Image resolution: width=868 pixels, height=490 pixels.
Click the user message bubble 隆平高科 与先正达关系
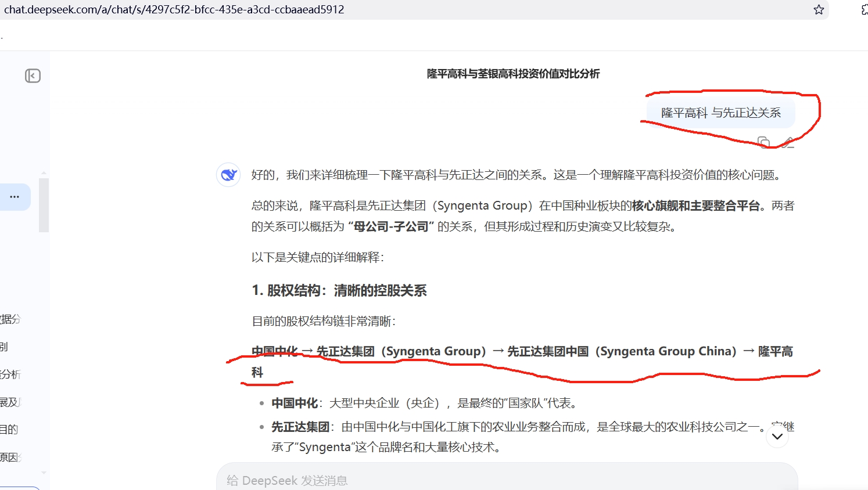[x=720, y=113]
